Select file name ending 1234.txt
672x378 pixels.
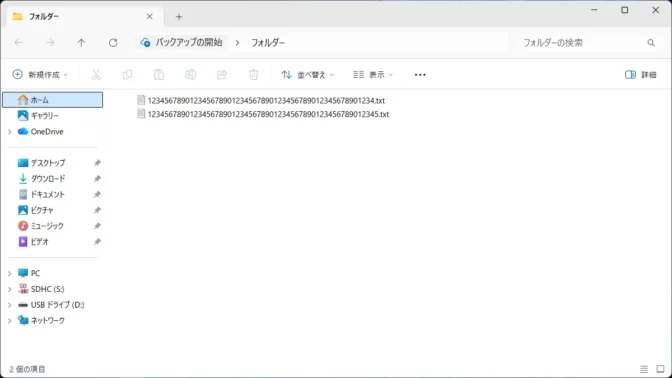point(266,101)
